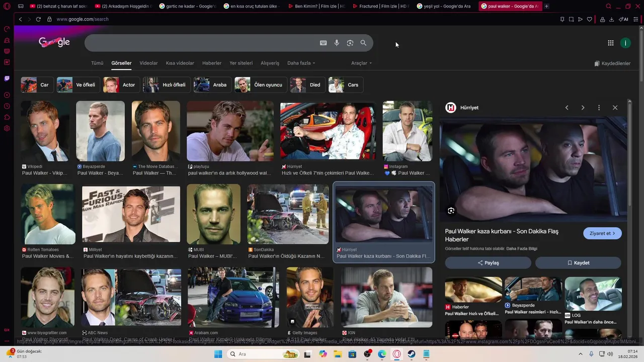This screenshot has width=644, height=362.
Task: Click the Opera GX taskbar icon
Action: click(x=397, y=354)
